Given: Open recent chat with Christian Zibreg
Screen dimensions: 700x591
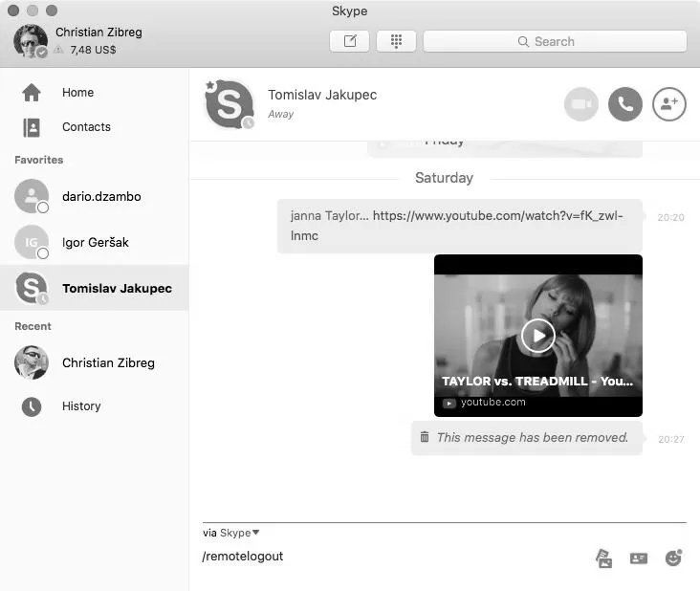Looking at the screenshot, I should point(95,362).
